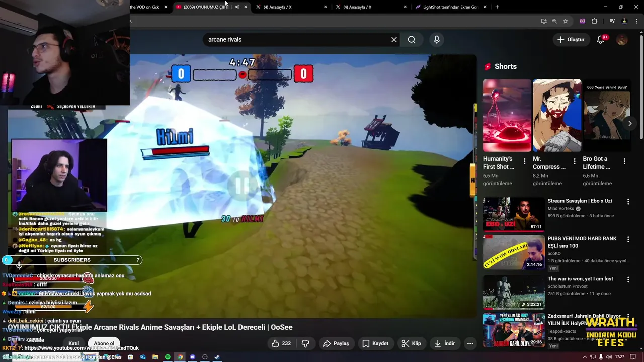
Task: Open the YouTube account avatar menu
Action: tap(622, 40)
